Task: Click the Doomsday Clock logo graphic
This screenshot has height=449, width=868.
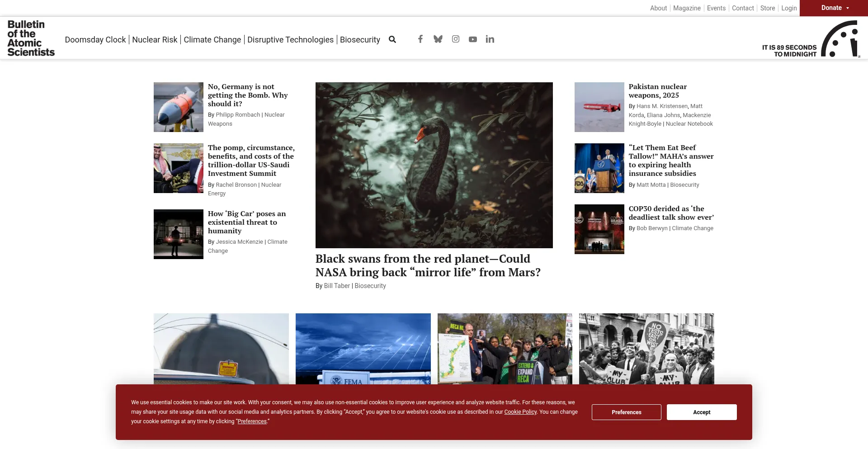Action: coord(840,39)
